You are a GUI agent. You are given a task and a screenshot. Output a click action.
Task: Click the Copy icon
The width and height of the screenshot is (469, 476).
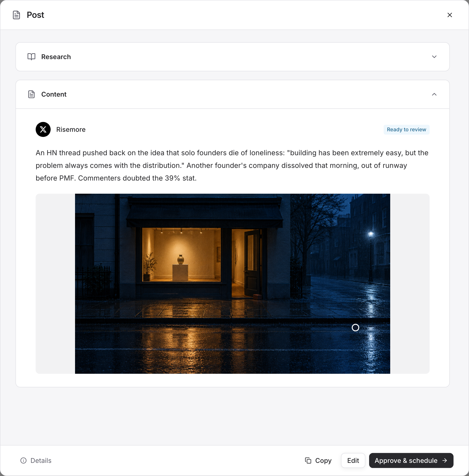coord(308,461)
